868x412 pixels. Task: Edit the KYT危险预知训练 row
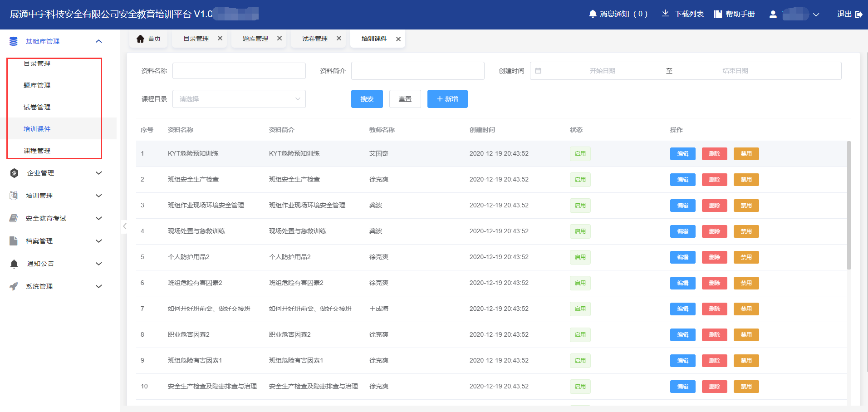[x=683, y=154]
